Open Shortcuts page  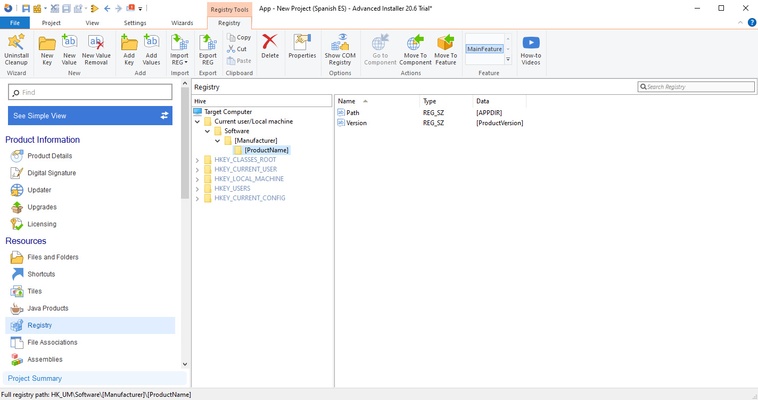[x=41, y=274]
